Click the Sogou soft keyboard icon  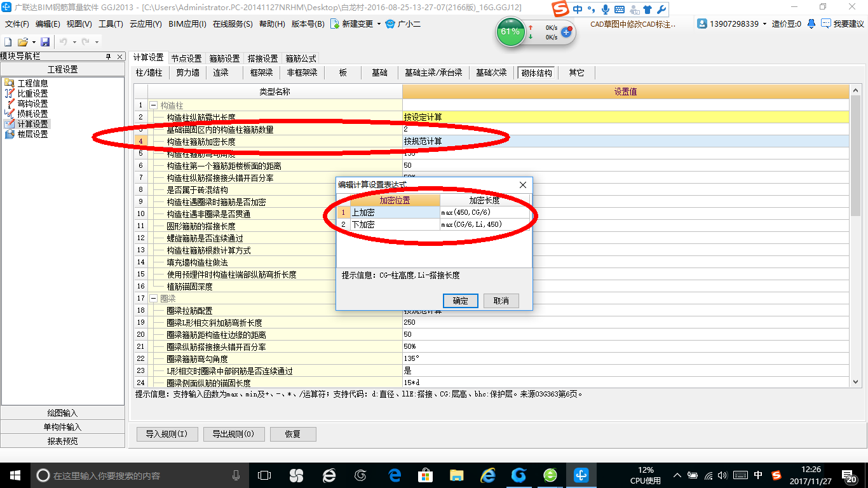619,10
